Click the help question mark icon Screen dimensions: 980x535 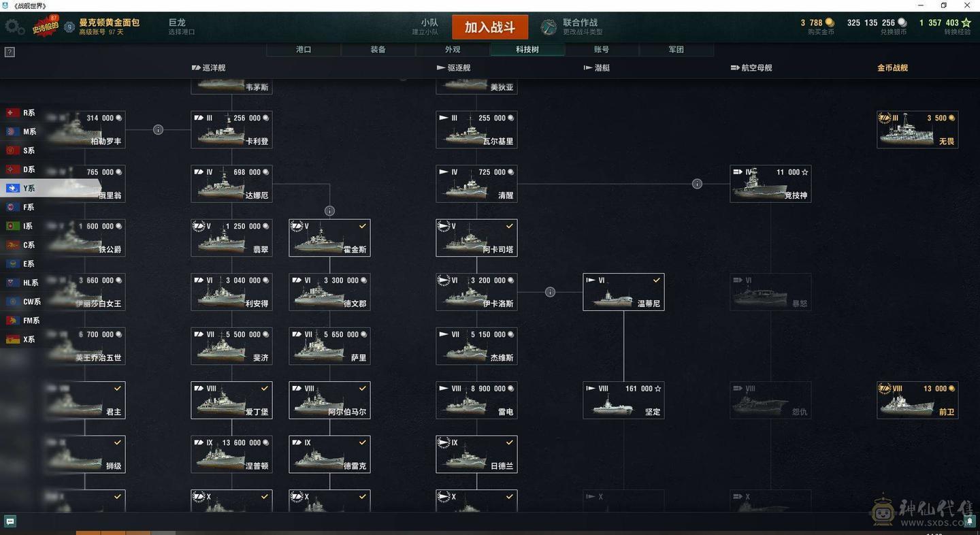10,52
